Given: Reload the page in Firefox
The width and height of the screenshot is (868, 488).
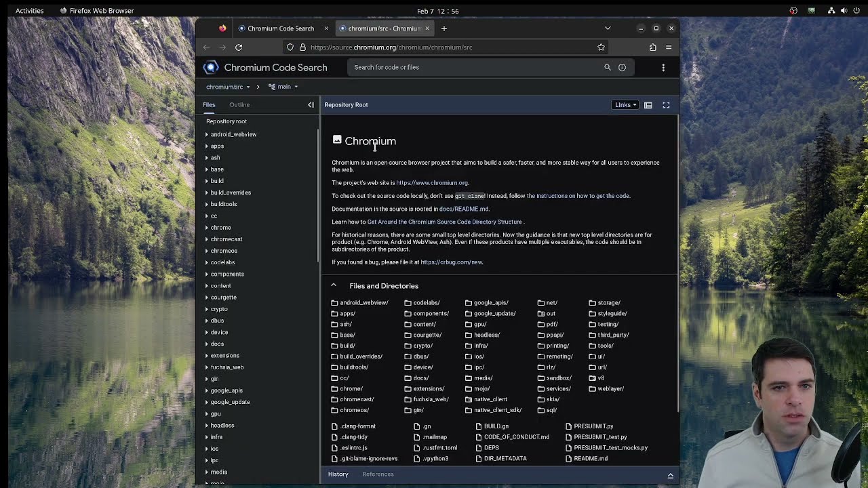Looking at the screenshot, I should [x=239, y=47].
